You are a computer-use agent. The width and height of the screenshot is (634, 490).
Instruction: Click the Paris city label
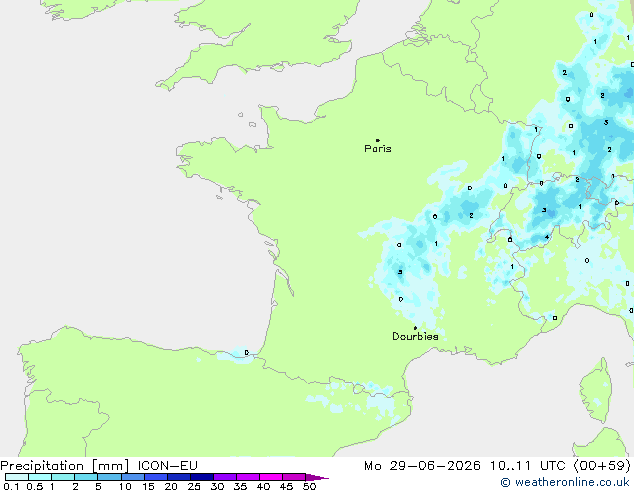[378, 149]
